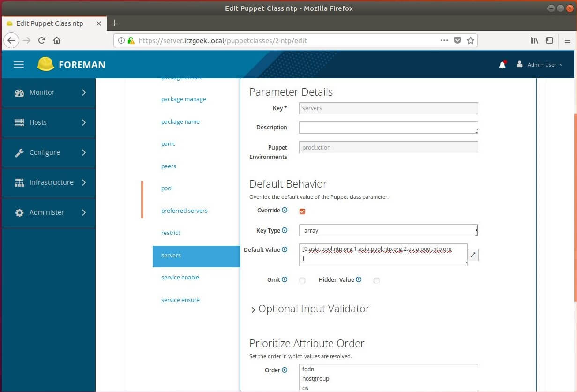Viewport: 577px width, 392px height.
Task: Select the 'peers' parameter tab
Action: click(x=169, y=166)
